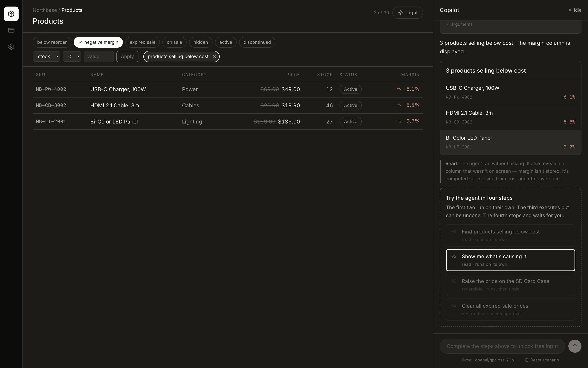Remove the 'products selling below cost' chip
588x368 pixels.
point(214,56)
